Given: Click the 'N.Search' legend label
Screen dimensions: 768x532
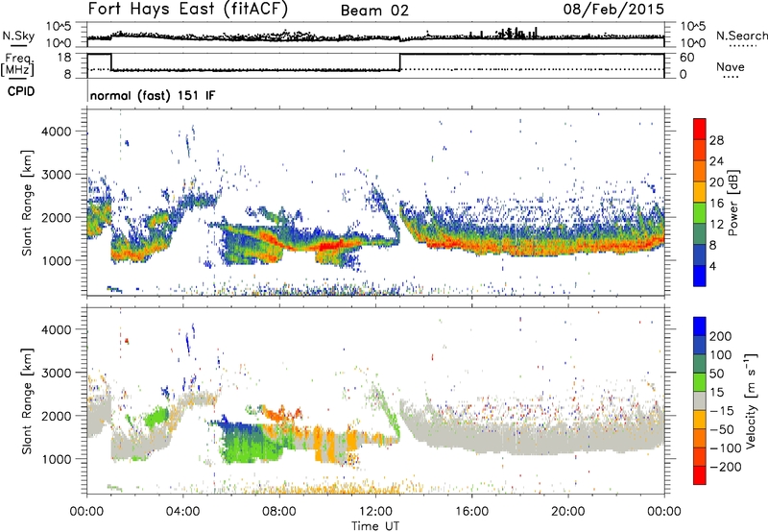Looking at the screenshot, I should pos(741,36).
